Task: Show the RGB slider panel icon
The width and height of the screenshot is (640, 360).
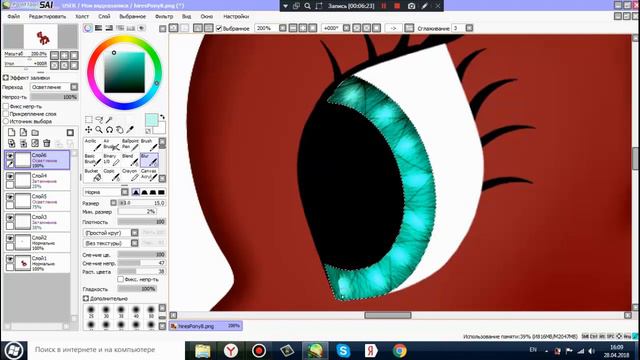Action: 98,28
